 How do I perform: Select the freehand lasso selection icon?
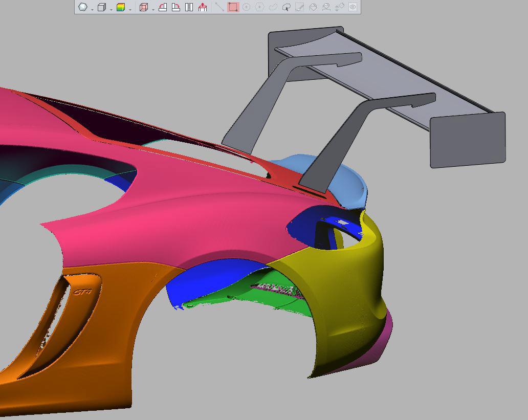point(273,7)
